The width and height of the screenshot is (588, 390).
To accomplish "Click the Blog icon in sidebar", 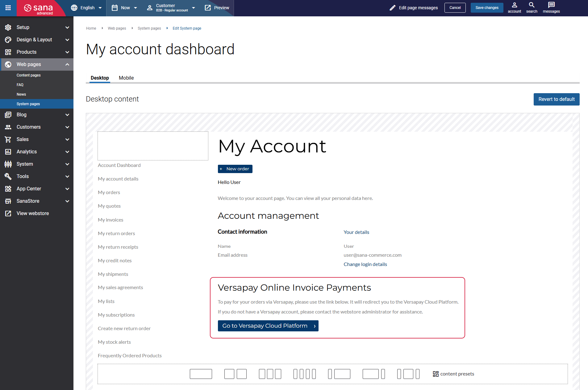I will pos(8,115).
